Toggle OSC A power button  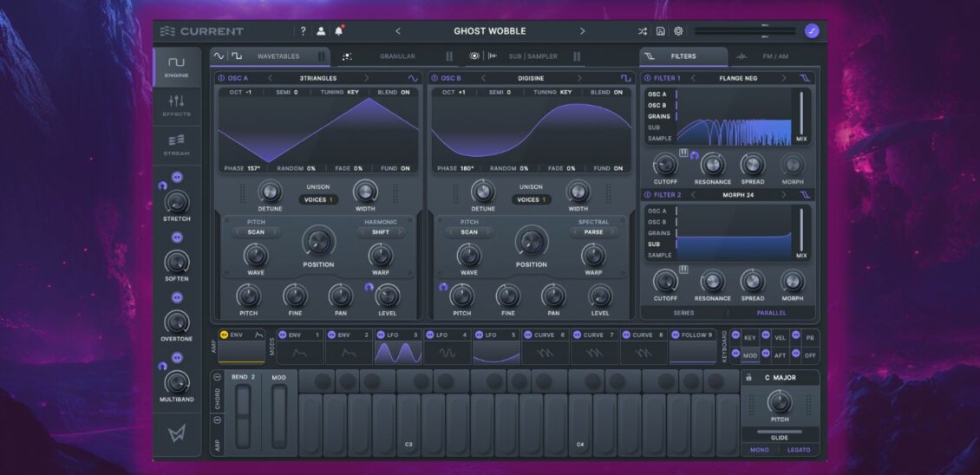pyautogui.click(x=220, y=78)
